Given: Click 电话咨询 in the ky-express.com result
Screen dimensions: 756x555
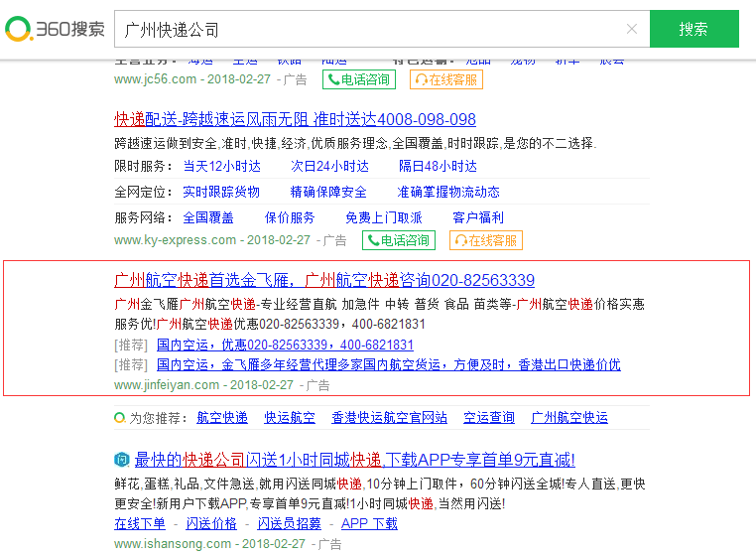Looking at the screenshot, I should pos(398,240).
